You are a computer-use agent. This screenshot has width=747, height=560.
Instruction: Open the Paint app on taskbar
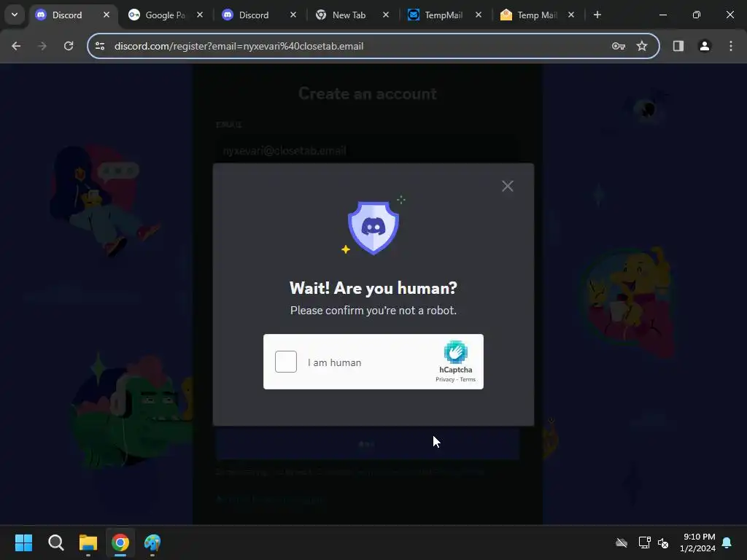152,542
